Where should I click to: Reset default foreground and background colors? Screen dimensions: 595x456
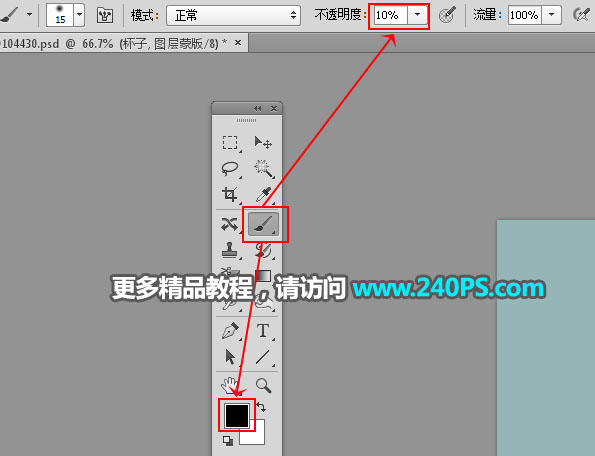point(228,441)
